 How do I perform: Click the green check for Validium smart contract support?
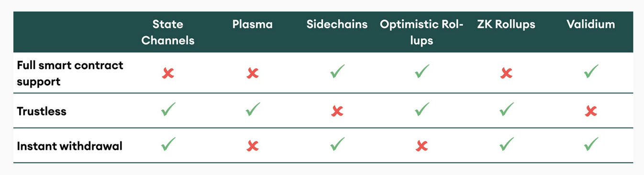pos(591,72)
